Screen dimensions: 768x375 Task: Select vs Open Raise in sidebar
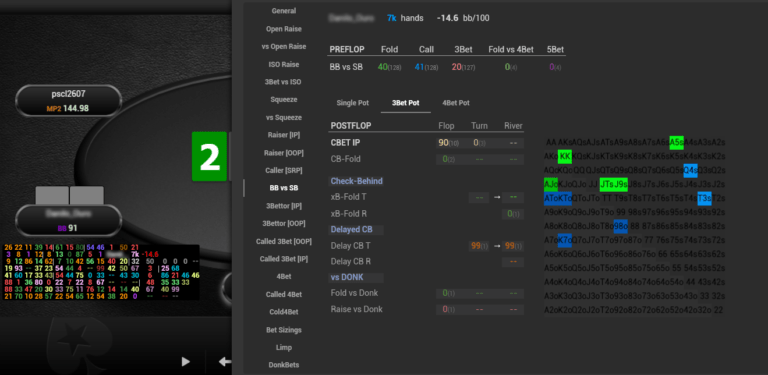click(284, 47)
